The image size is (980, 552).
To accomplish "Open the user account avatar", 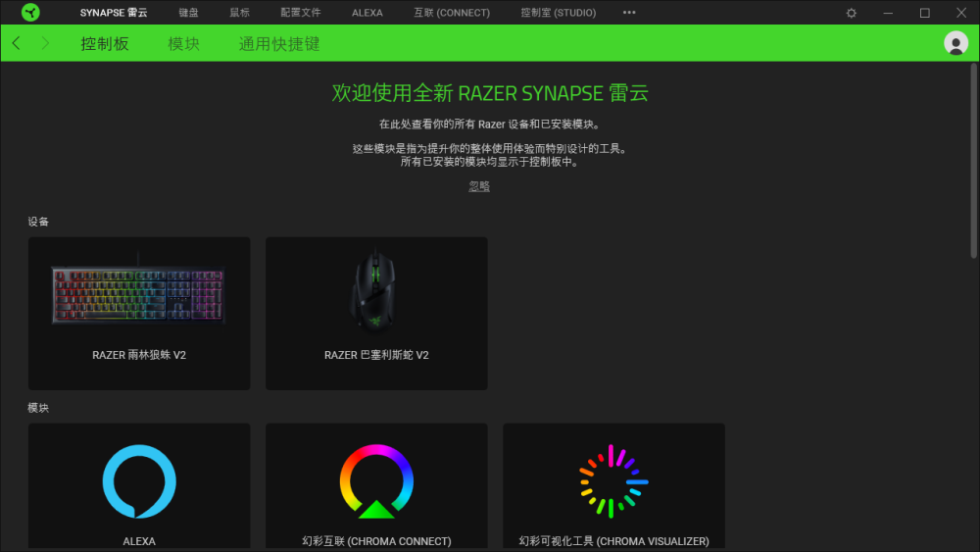I will 955,43.
